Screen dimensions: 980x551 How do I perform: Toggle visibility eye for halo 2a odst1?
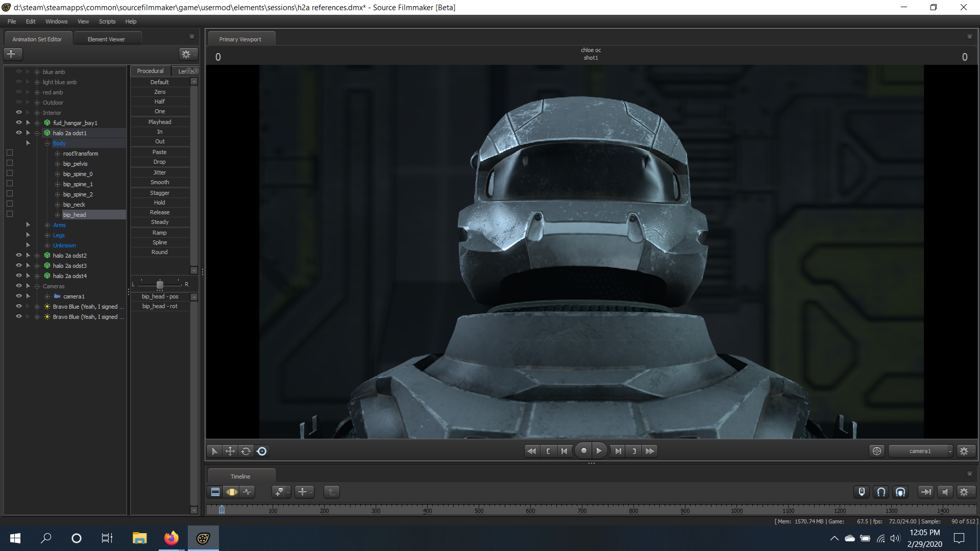point(19,133)
